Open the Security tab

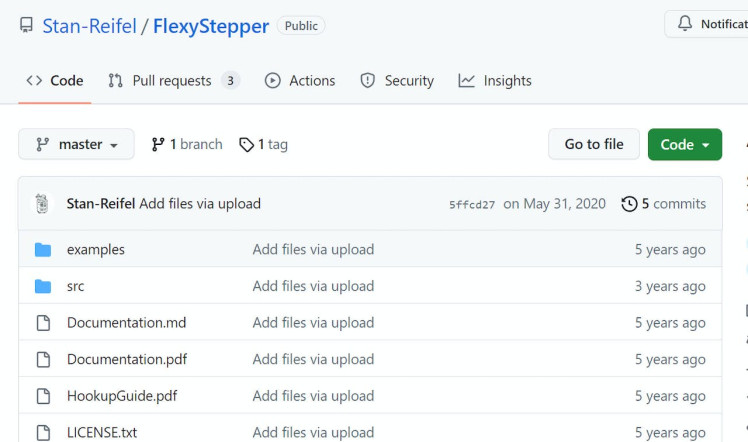[x=397, y=81]
